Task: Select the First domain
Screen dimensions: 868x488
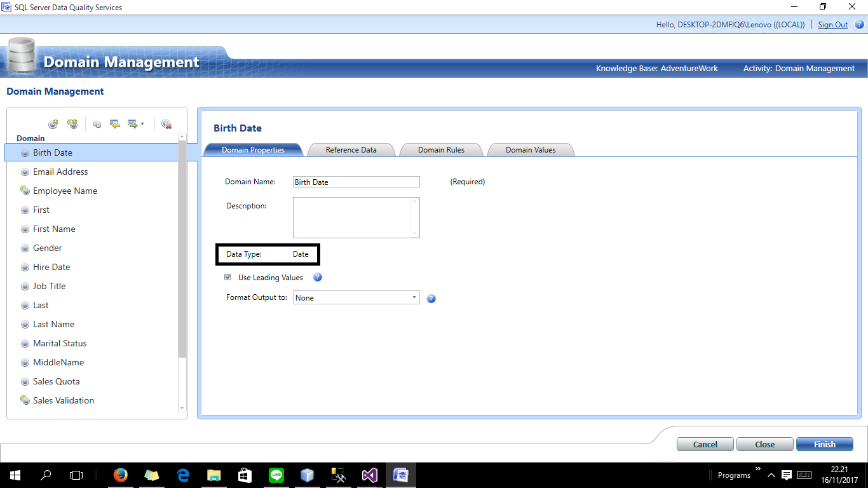Action: pyautogui.click(x=41, y=210)
